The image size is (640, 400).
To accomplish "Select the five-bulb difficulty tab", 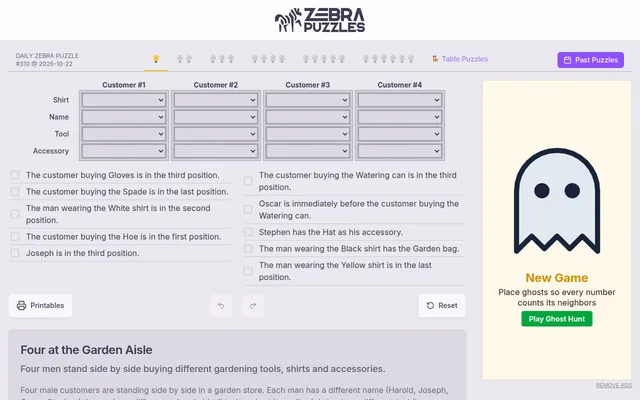I will pyautogui.click(x=324, y=59).
